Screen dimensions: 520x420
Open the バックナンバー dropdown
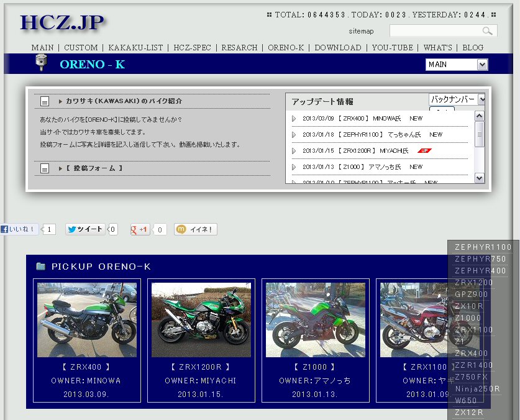[457, 99]
